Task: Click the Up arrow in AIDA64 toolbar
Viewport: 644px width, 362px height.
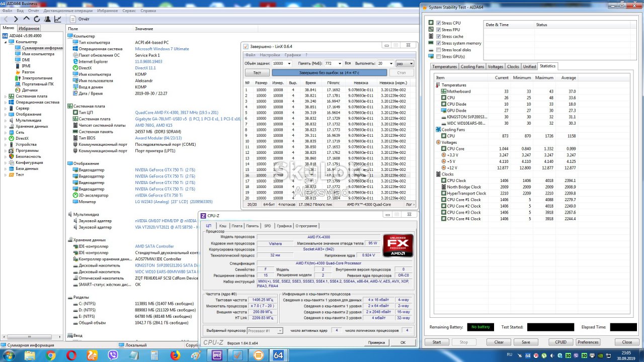Action: [x=27, y=19]
